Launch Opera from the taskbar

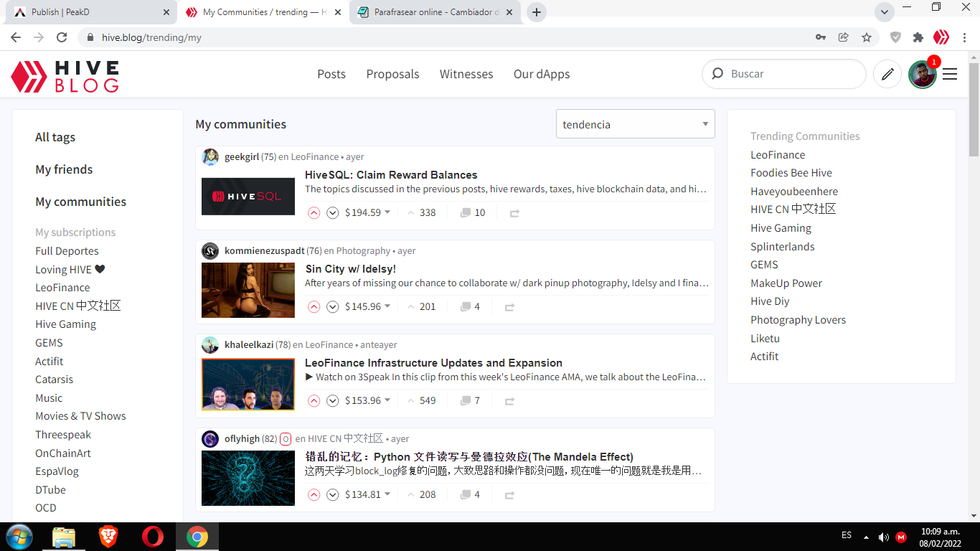(152, 537)
